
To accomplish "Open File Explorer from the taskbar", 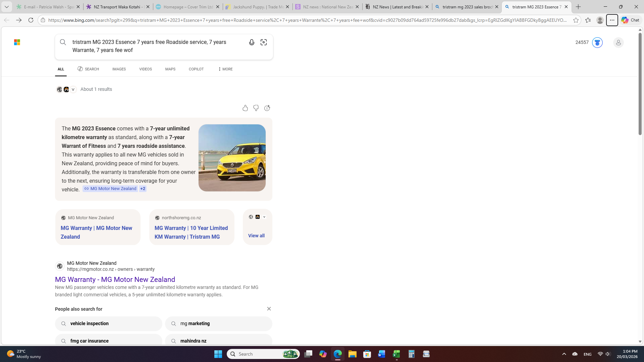I will click(x=352, y=354).
